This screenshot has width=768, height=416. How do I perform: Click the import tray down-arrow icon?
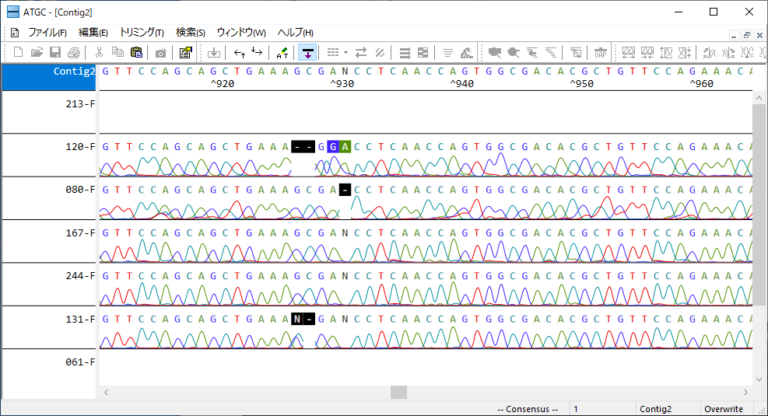coord(214,52)
